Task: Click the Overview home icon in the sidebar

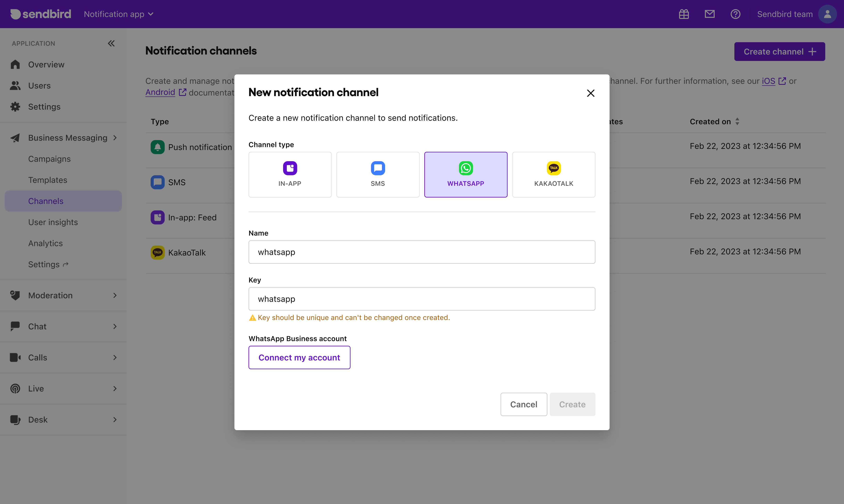Action: [15, 64]
